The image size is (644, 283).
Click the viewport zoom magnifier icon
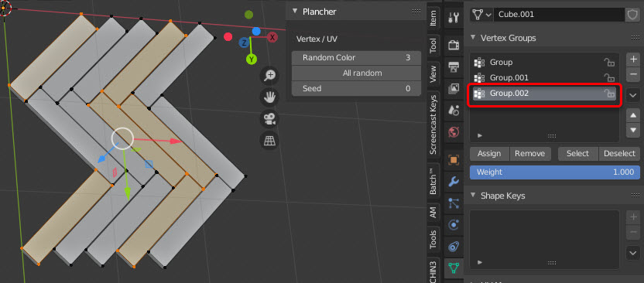(270, 75)
